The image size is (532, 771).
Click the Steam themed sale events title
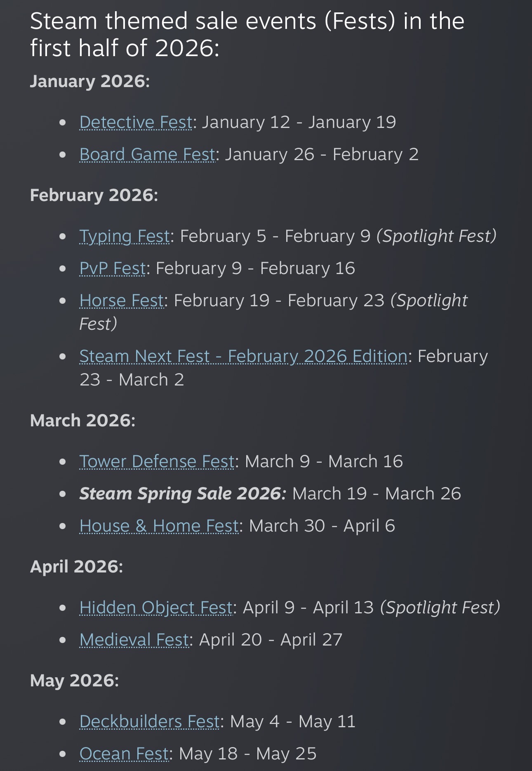[247, 34]
